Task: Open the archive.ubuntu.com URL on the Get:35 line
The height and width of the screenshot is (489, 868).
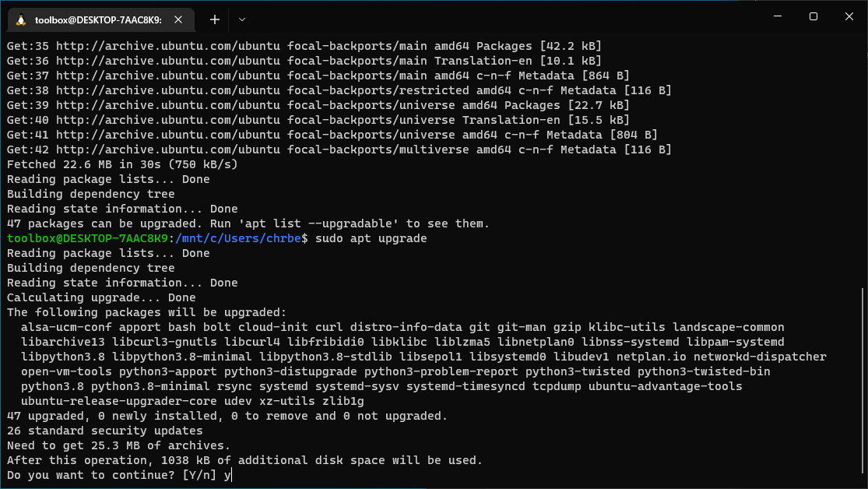Action: (168, 46)
